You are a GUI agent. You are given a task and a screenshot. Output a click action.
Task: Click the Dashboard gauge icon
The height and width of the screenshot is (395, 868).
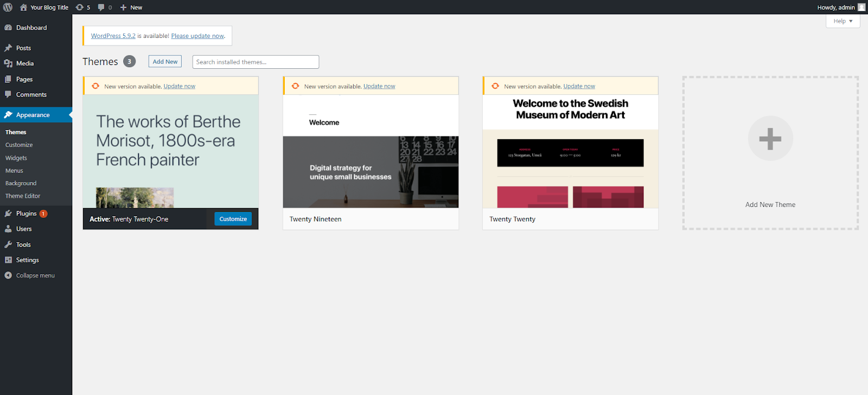tap(8, 28)
